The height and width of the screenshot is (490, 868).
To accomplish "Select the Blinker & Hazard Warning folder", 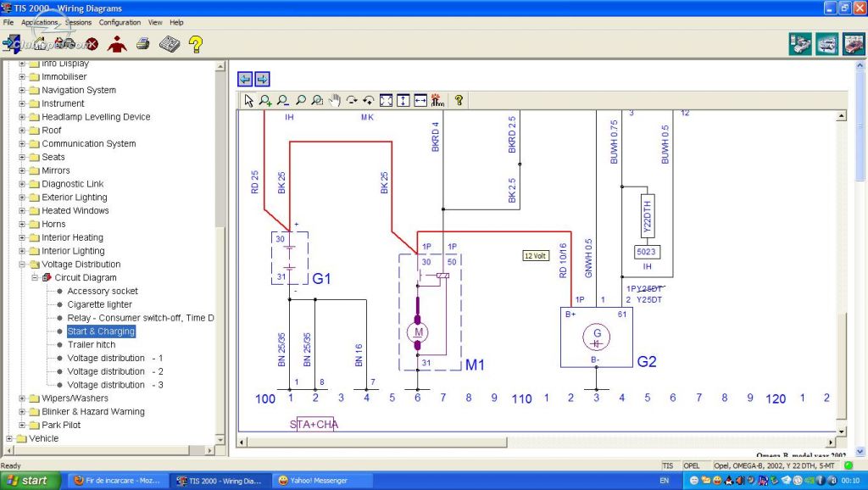I will (93, 411).
